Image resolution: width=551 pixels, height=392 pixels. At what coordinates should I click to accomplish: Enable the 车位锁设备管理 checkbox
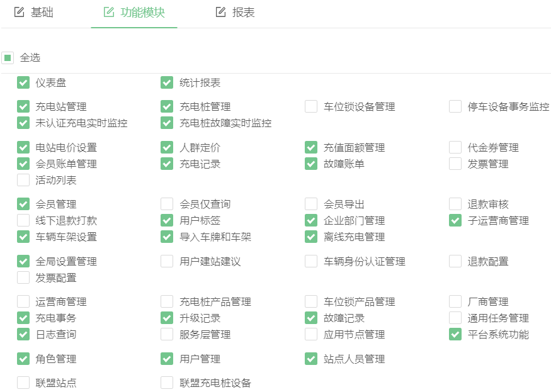(x=311, y=106)
